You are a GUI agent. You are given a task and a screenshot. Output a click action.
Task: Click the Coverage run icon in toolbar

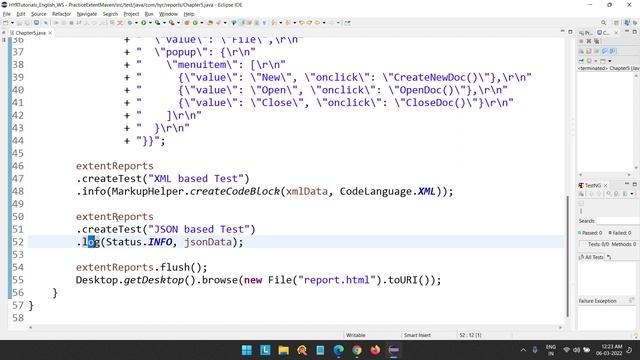tap(157, 22)
